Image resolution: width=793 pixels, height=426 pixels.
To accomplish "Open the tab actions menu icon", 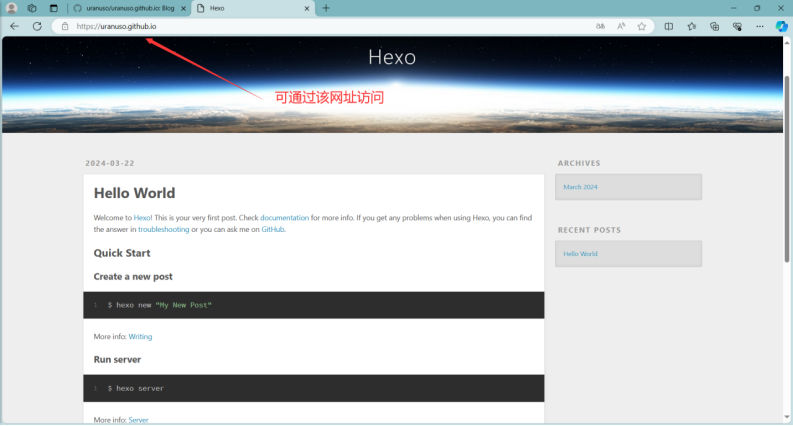I will 54,8.
